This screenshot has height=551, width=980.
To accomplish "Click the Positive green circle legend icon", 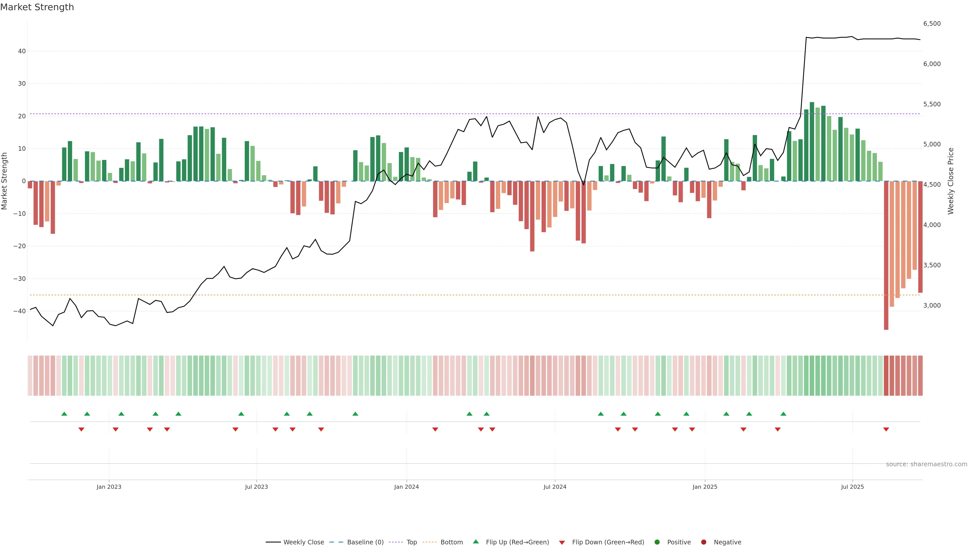I will point(657,542).
